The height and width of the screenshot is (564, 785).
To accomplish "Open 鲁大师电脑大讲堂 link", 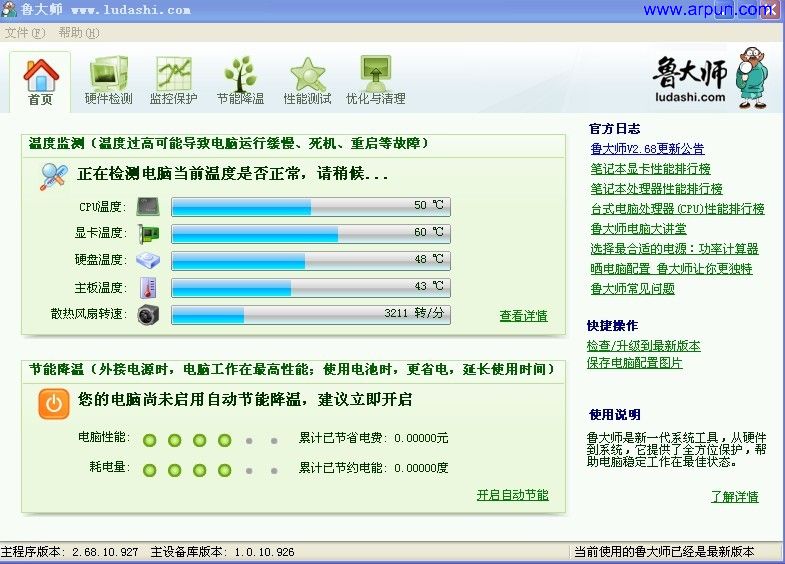I will (x=638, y=229).
